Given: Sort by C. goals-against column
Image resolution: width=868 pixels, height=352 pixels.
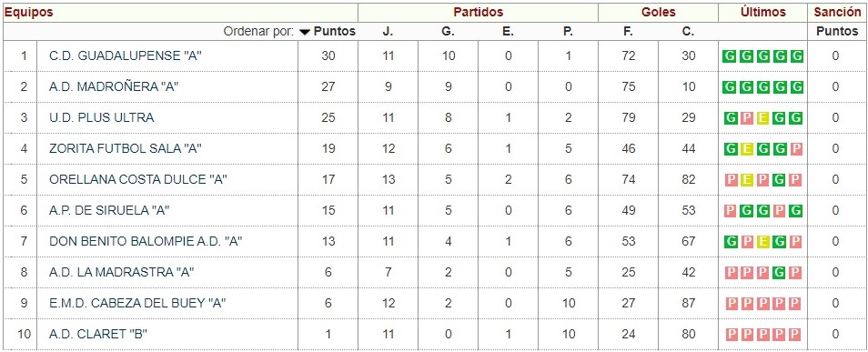Looking at the screenshot, I should (688, 32).
